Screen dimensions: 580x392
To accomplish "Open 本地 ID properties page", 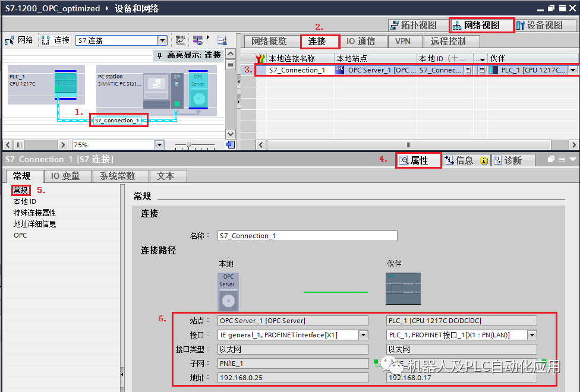I will [x=25, y=201].
